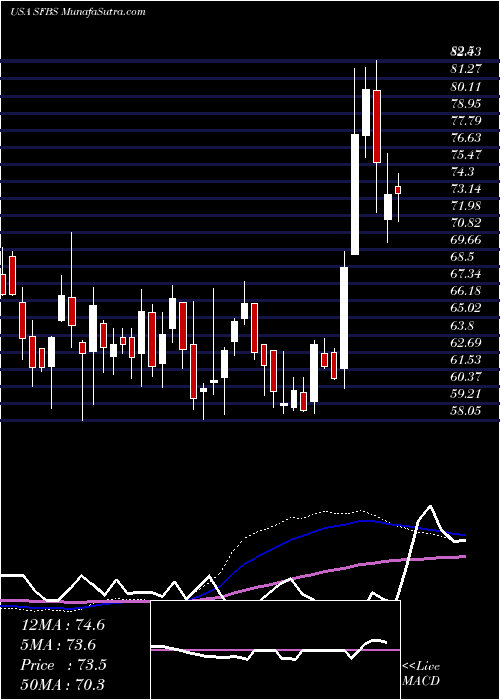Click the 59.21 price axis label
500x700 pixels.
[466, 394]
